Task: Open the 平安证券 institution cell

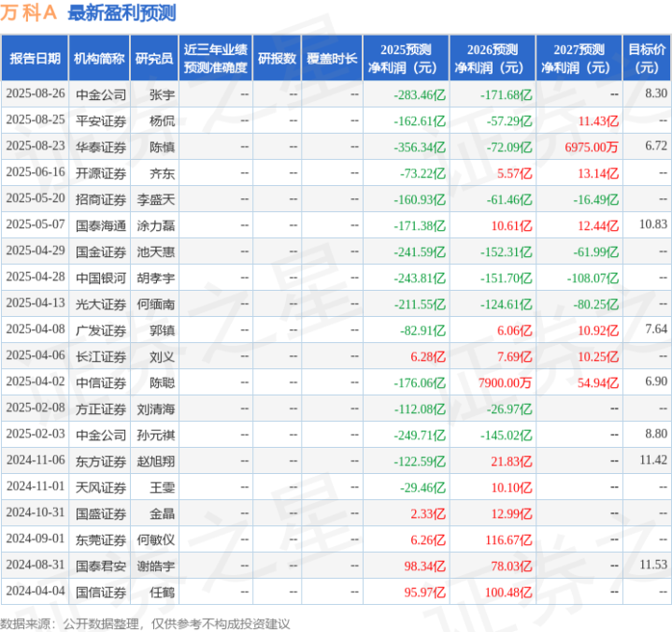Action: pos(99,121)
